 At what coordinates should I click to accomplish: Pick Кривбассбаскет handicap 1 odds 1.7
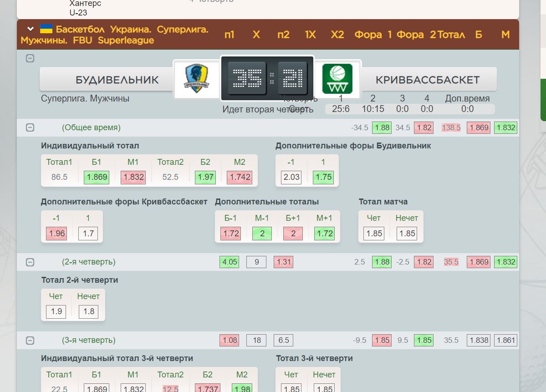click(x=88, y=234)
